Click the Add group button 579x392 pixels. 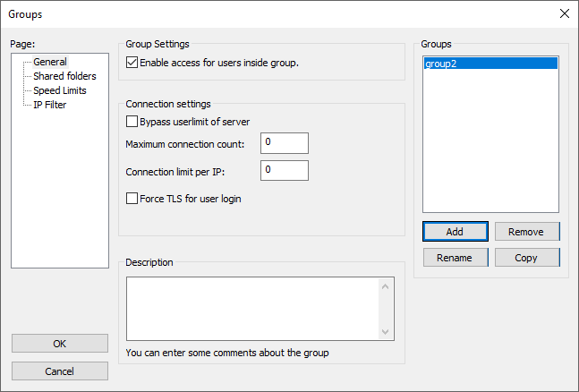pos(456,232)
